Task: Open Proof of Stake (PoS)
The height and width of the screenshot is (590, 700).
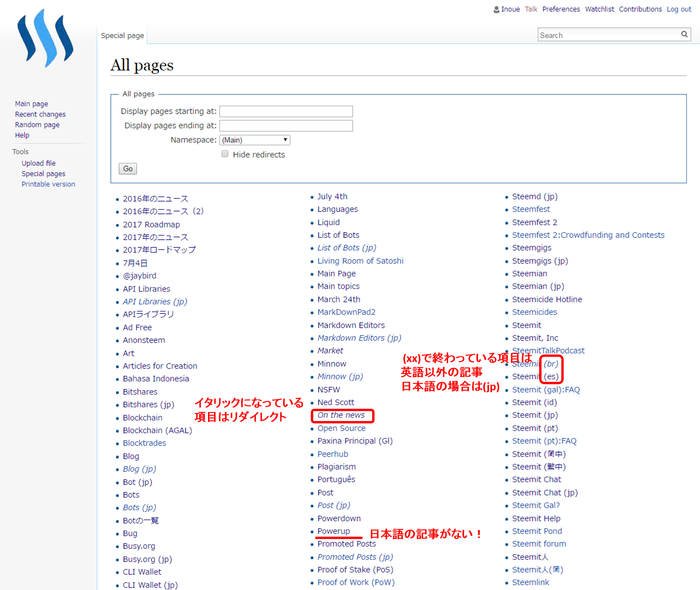Action: coord(355,570)
